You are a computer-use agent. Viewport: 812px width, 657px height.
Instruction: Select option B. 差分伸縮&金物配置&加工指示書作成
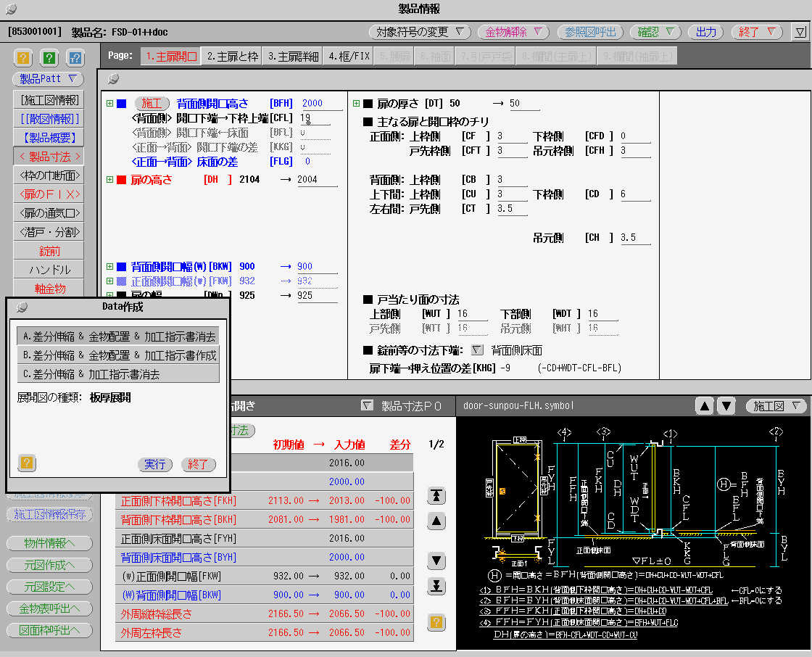[119, 355]
